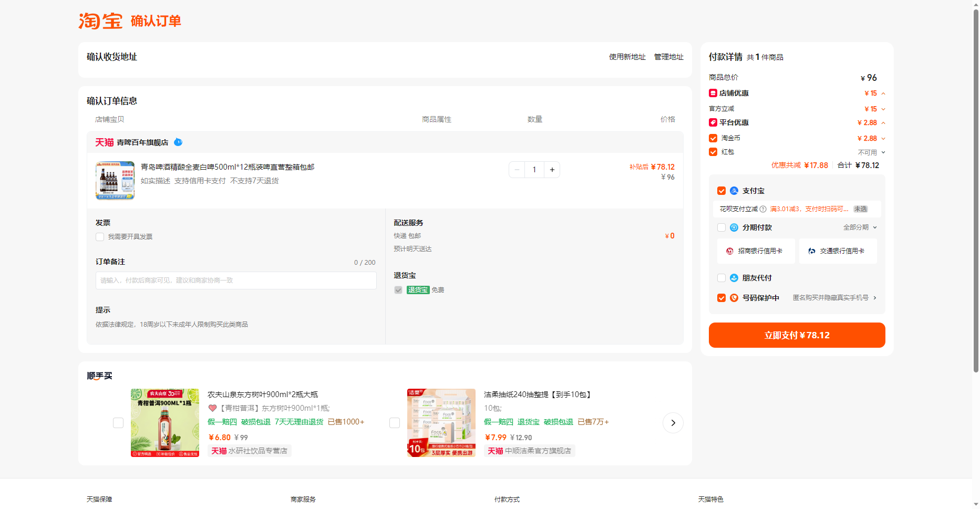The height and width of the screenshot is (509, 980).
Task: Decrease quantity with the minus button
Action: (x=517, y=170)
